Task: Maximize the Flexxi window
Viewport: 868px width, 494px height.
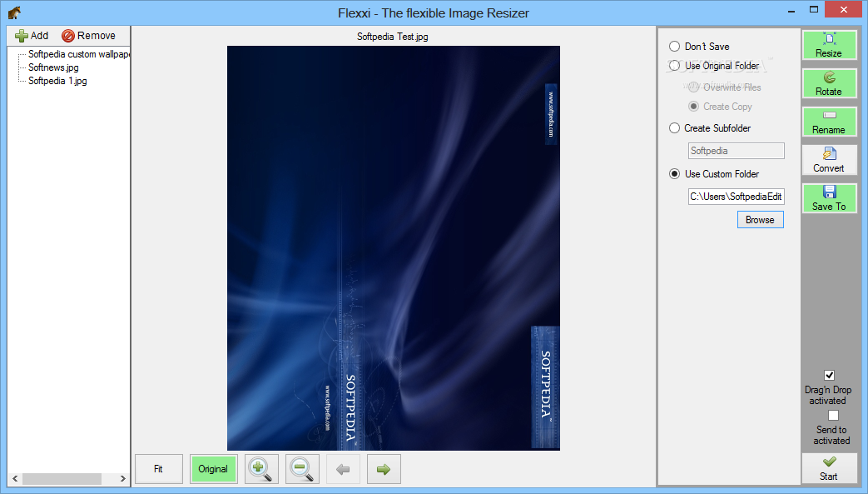Action: 814,9
